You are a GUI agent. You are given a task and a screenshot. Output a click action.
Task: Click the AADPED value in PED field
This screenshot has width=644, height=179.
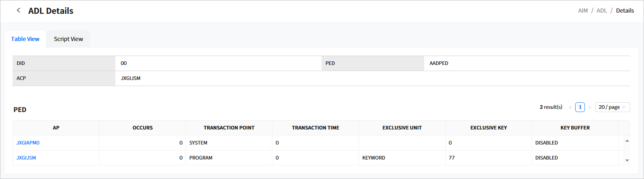(x=439, y=63)
